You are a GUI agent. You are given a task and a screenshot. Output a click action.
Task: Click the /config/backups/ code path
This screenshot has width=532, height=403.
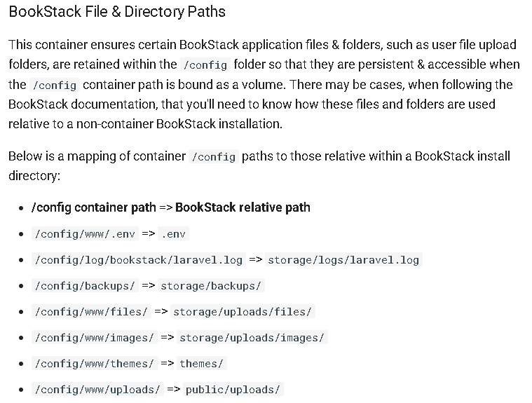click(85, 286)
